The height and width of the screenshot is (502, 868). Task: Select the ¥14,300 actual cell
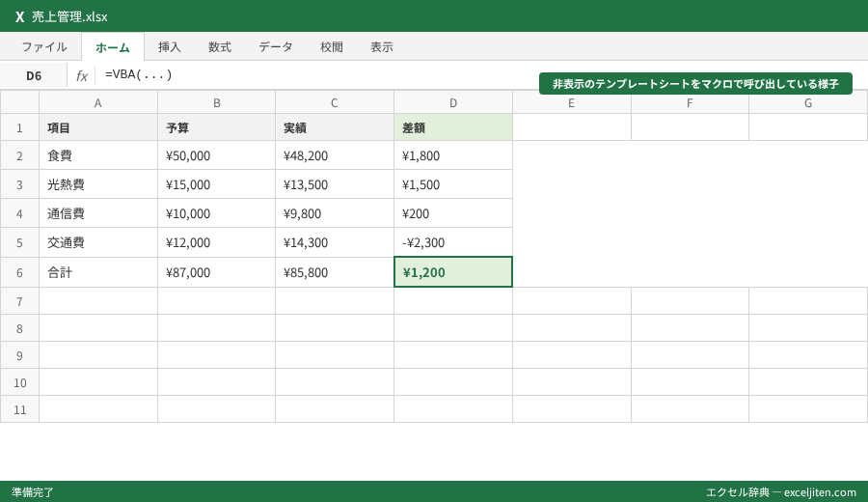(335, 242)
